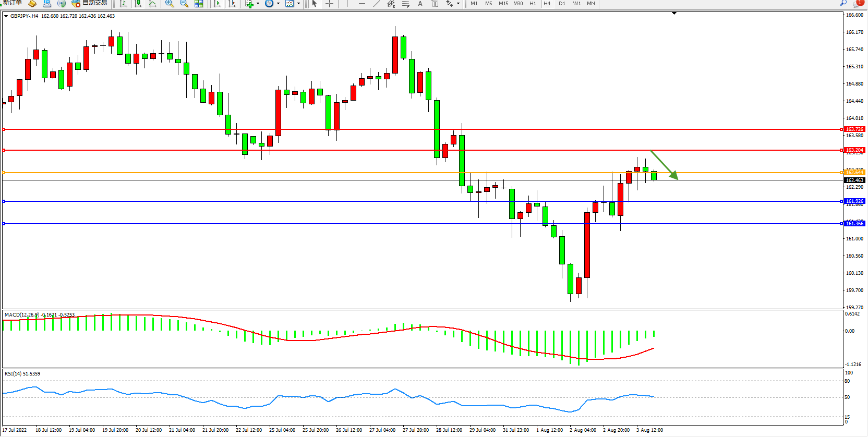The width and height of the screenshot is (868, 437).
Task: Click the Zoom In magnifier icon
Action: coord(169,4)
